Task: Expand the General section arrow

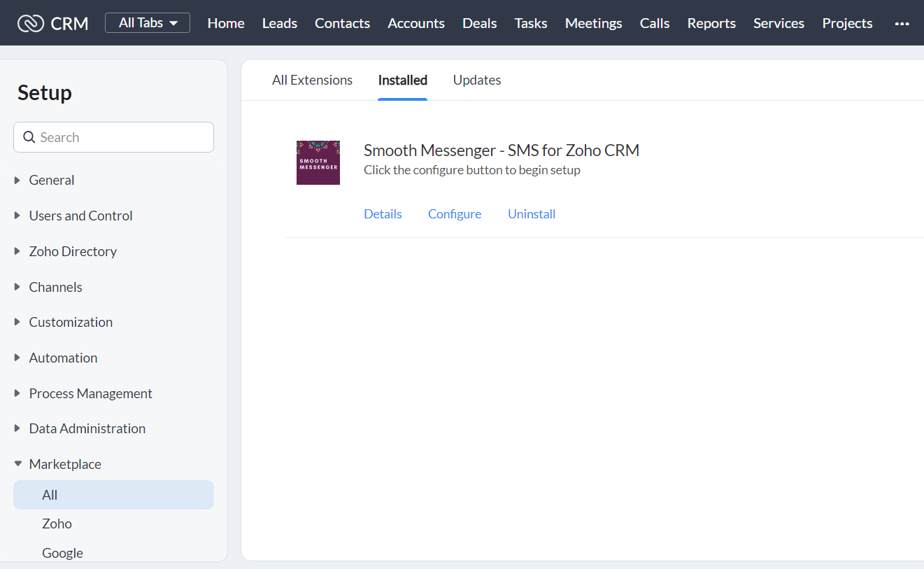Action: (x=17, y=180)
